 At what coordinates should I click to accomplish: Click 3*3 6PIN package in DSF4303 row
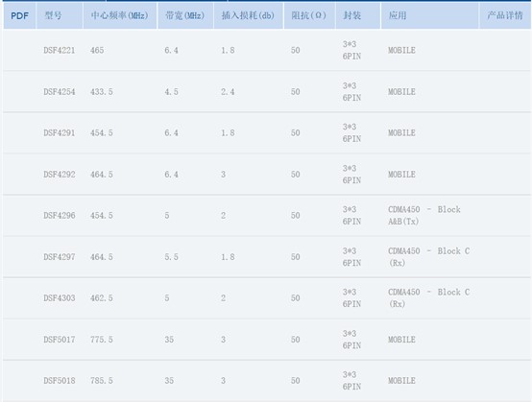[x=351, y=298]
